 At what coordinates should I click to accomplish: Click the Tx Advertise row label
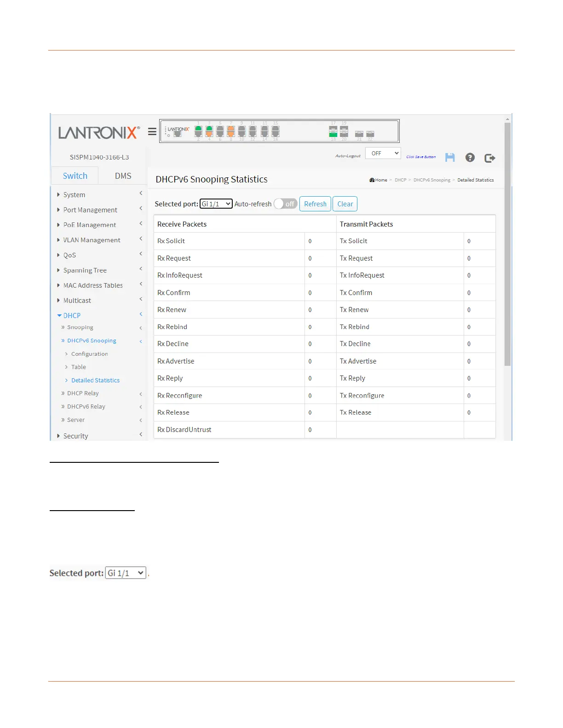(358, 361)
